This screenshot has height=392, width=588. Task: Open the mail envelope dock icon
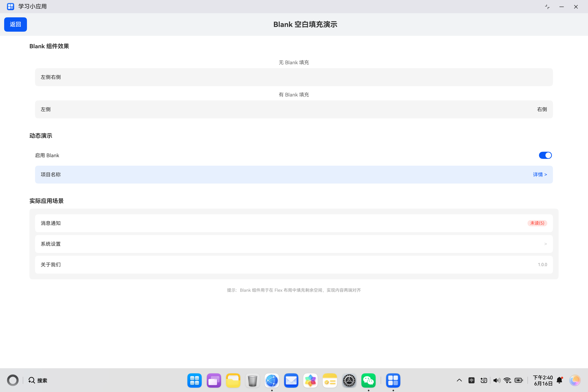[291, 381]
